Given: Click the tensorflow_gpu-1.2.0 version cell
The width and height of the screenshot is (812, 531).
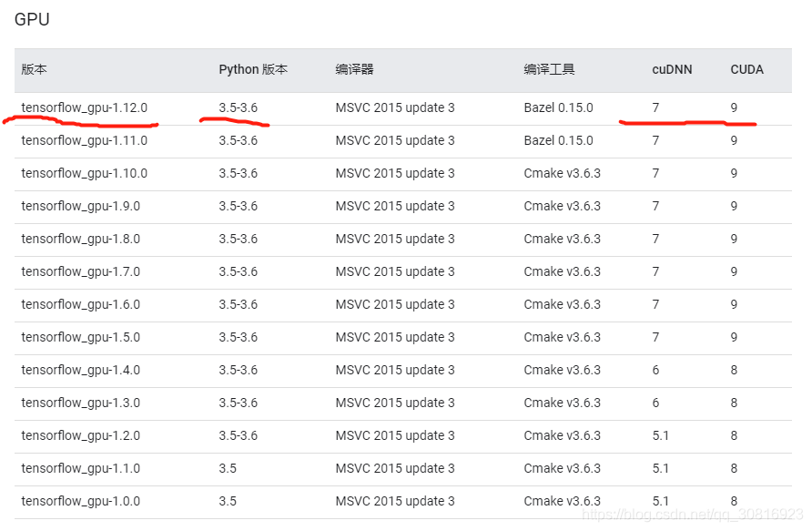Looking at the screenshot, I should (81, 435).
